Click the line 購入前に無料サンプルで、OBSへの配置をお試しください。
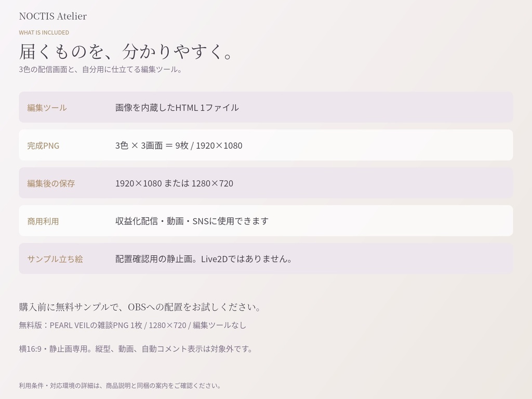This screenshot has height=399, width=532. coord(140,307)
